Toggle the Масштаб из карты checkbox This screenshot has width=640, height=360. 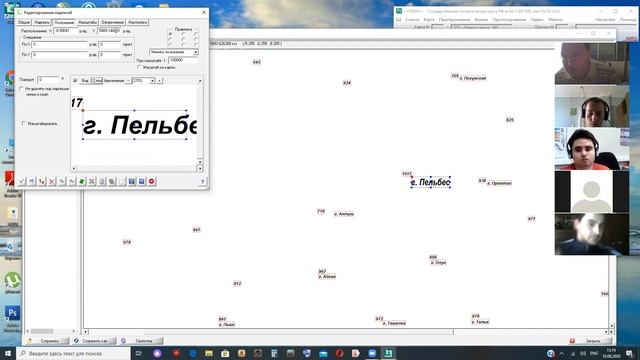pyautogui.click(x=139, y=67)
